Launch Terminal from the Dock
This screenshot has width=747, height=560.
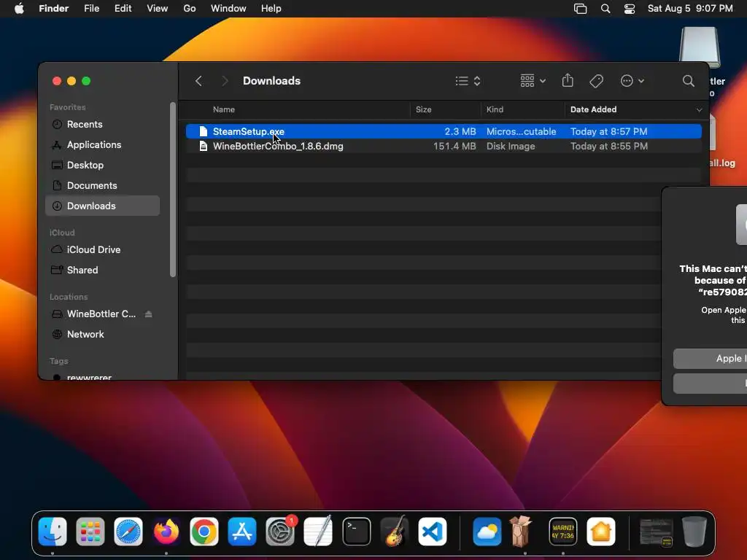[x=356, y=532]
